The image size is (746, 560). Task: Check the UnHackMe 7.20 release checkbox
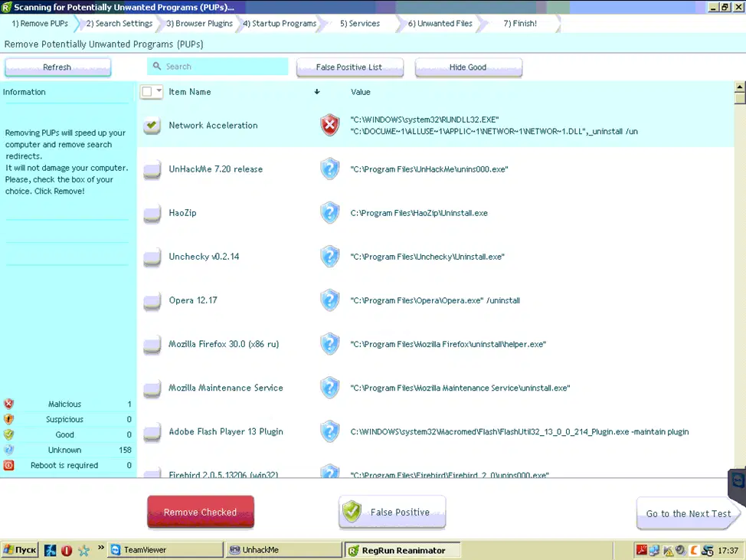152,169
